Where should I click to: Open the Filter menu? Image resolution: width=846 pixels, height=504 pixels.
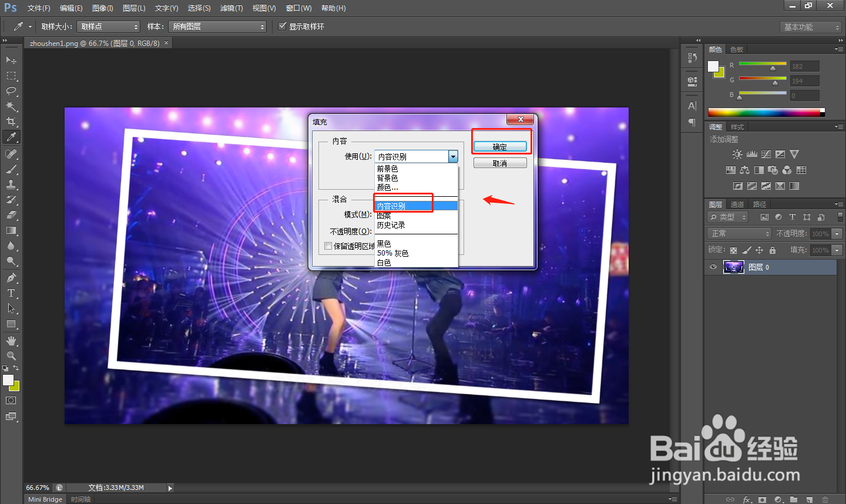point(231,8)
